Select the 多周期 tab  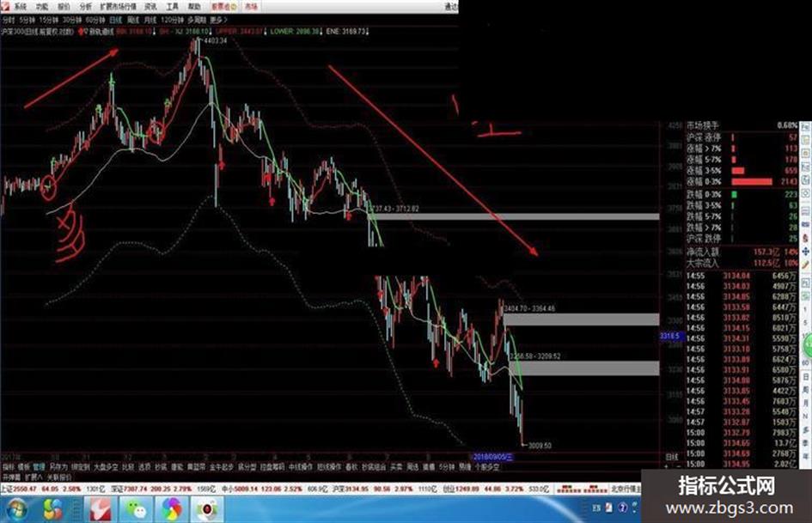(x=197, y=21)
